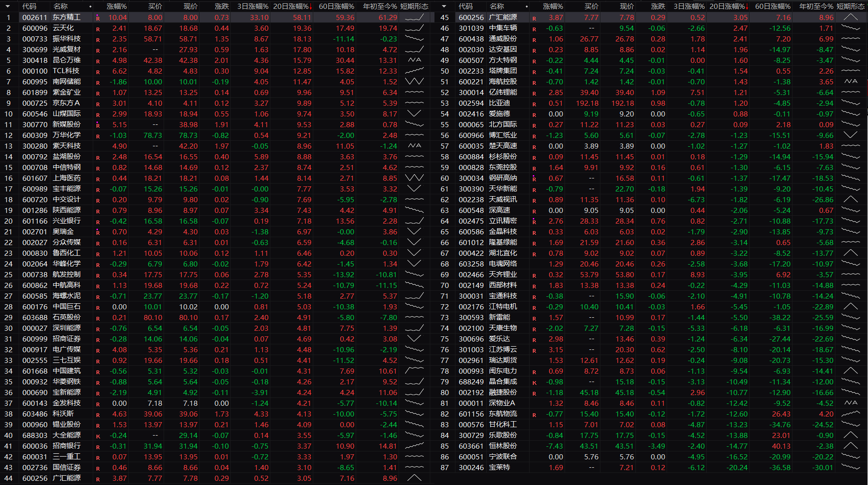
Task: Click the R marker beside 招商银行
Action: pyautogui.click(x=98, y=447)
